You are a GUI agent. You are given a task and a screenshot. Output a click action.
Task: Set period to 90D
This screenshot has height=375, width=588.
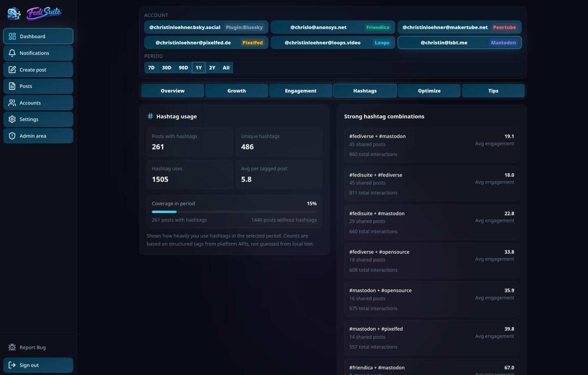click(x=183, y=68)
